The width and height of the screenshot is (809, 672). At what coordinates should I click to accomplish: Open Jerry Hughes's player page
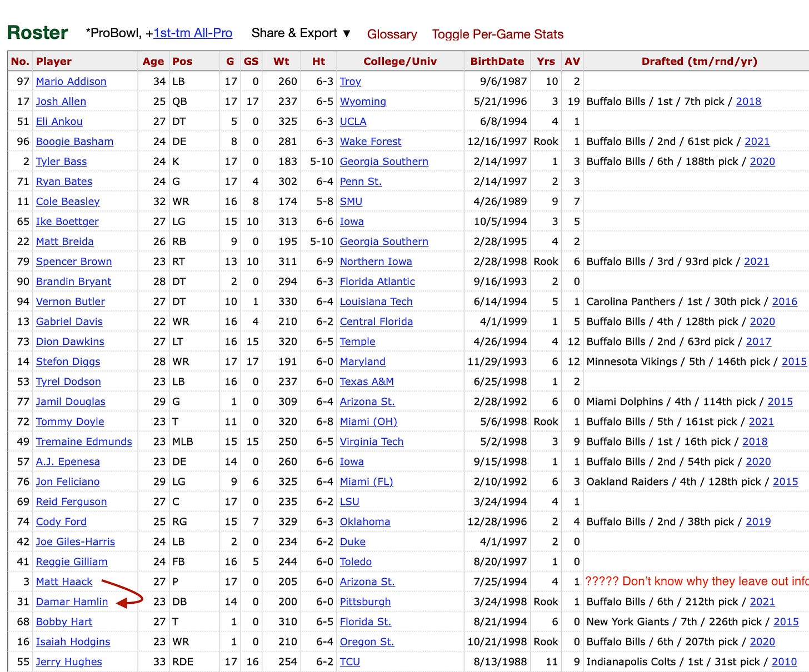(69, 661)
